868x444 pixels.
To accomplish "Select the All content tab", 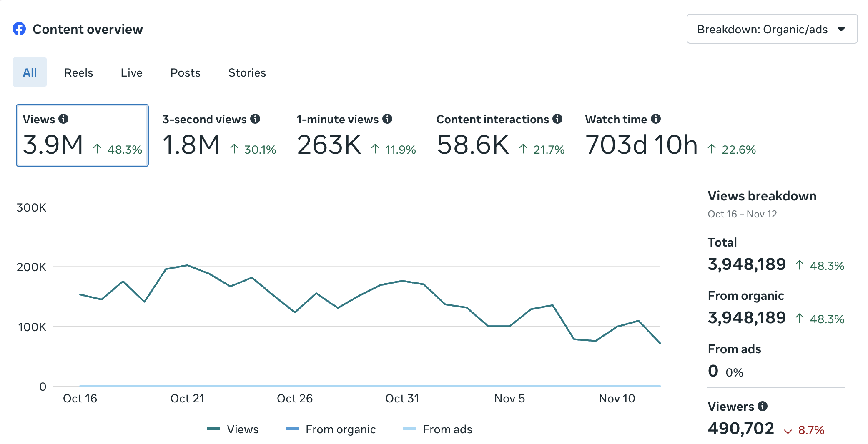I will [x=30, y=72].
